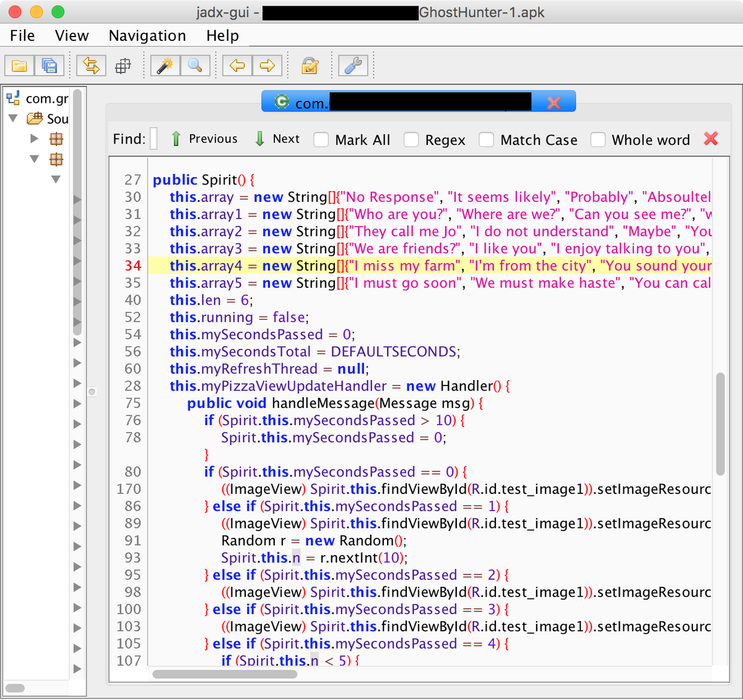Click the magic wand Text search icon
743x700 pixels.
165,66
